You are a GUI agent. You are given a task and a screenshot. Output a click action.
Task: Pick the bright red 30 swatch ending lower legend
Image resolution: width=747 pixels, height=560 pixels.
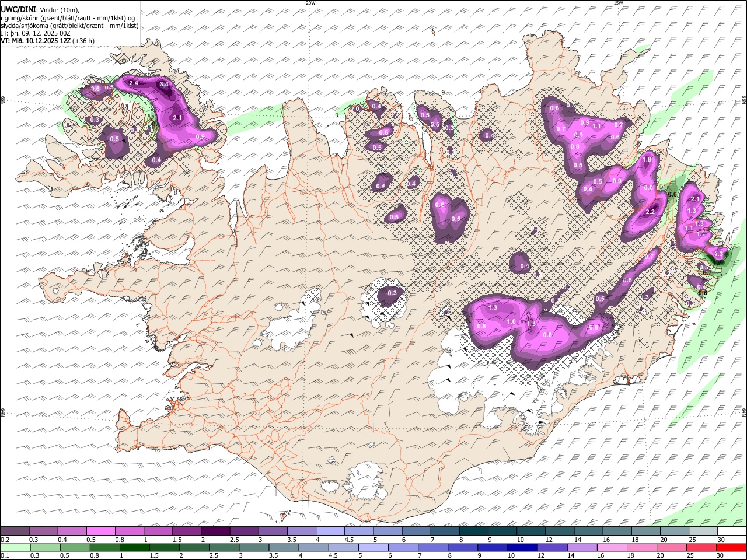click(x=732, y=547)
